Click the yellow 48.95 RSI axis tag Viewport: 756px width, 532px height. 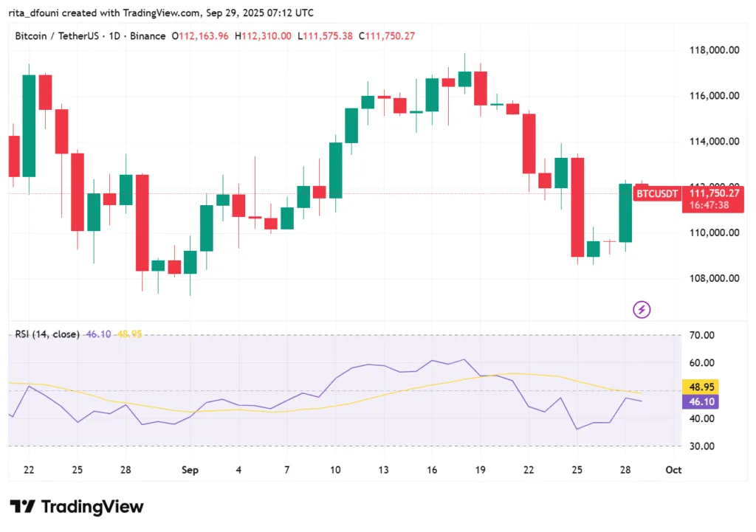tap(701, 387)
